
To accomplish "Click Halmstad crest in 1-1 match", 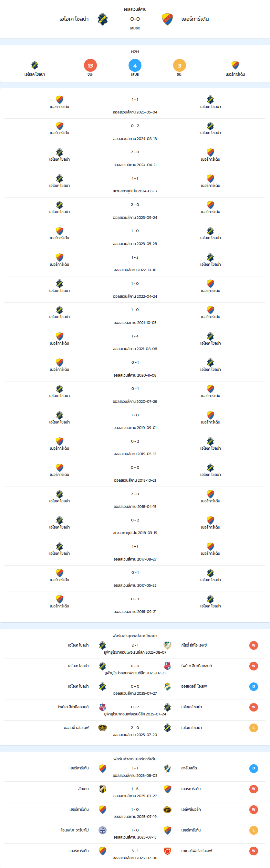I will point(167,768).
